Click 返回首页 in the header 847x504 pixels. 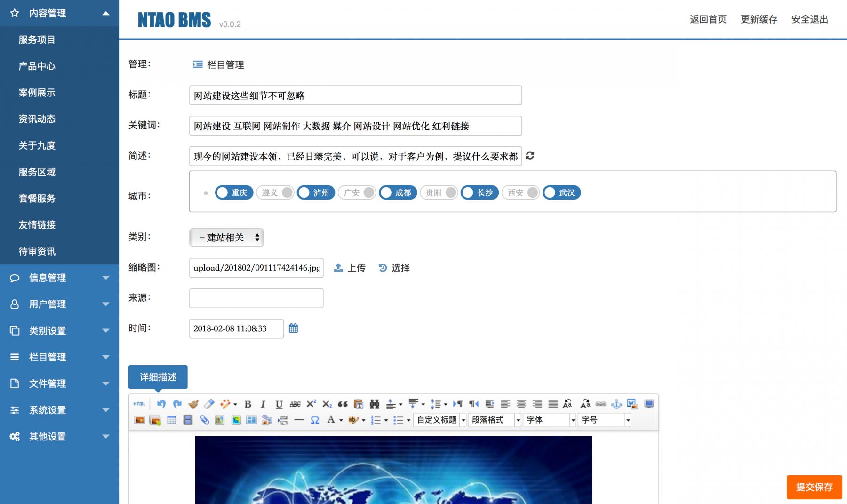(x=708, y=19)
